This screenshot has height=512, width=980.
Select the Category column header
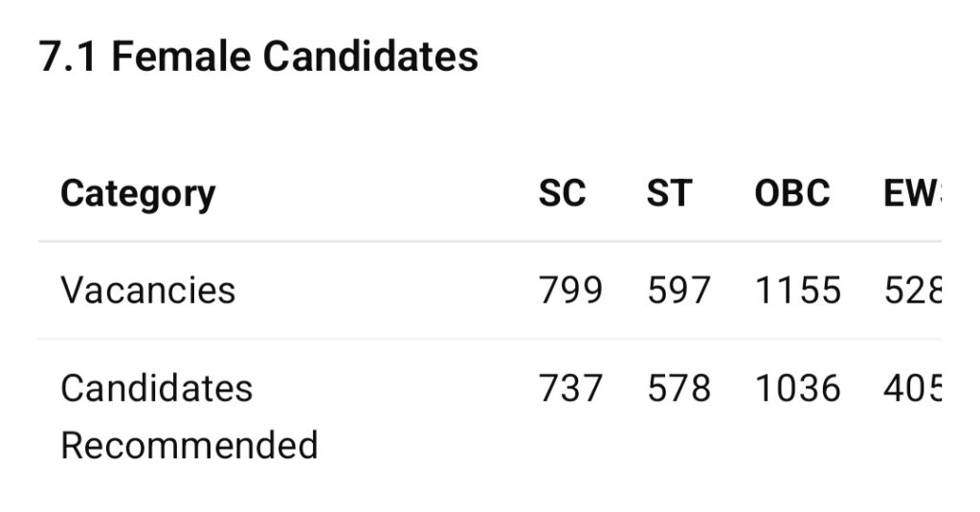(x=138, y=193)
